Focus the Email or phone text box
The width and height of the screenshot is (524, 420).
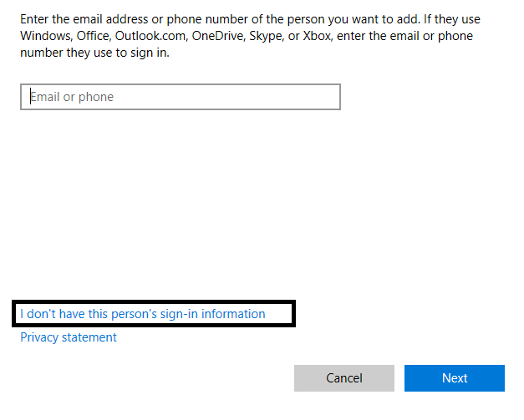(180, 97)
